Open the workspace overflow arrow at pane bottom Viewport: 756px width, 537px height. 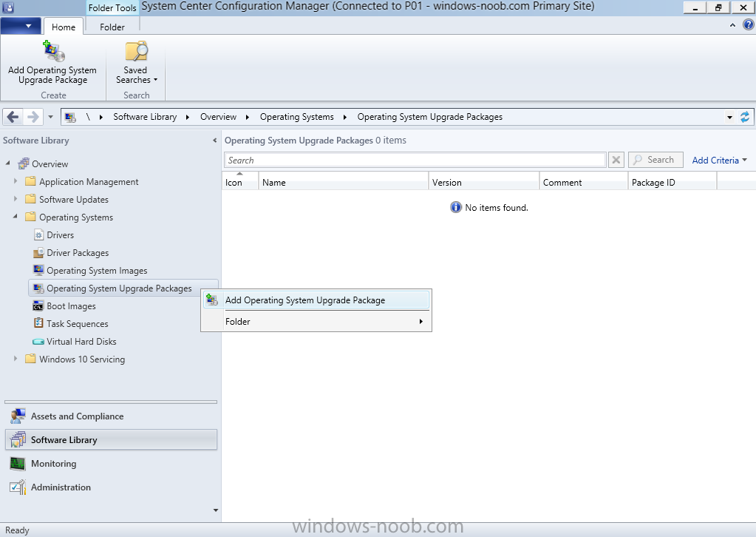click(x=216, y=510)
